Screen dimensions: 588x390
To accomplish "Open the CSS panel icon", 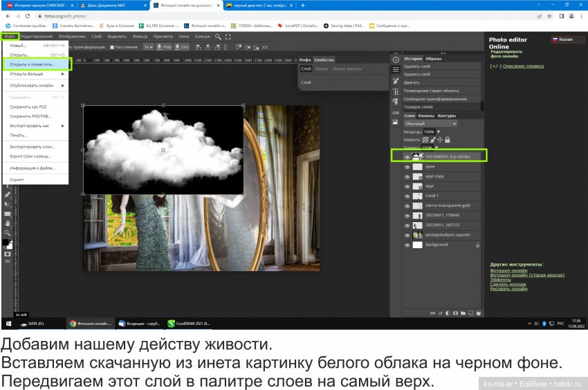I will 396,113.
